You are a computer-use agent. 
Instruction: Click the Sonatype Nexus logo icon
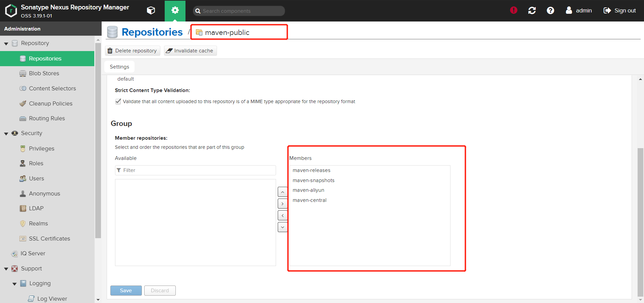click(x=11, y=10)
